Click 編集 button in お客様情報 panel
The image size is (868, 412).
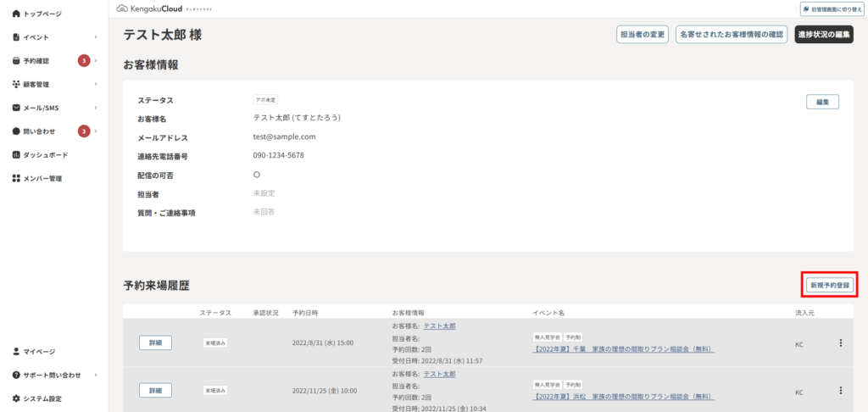(821, 102)
